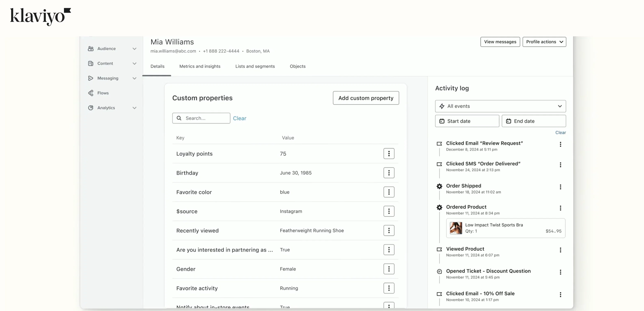The image size is (644, 311).
Task: Click the Featherweight Running Shoe value
Action: 312,231
